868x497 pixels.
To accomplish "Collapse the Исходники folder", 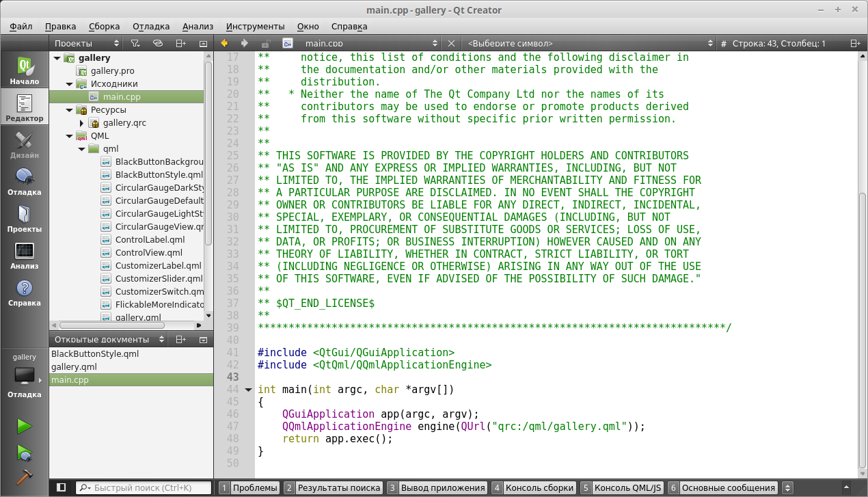I will [69, 84].
